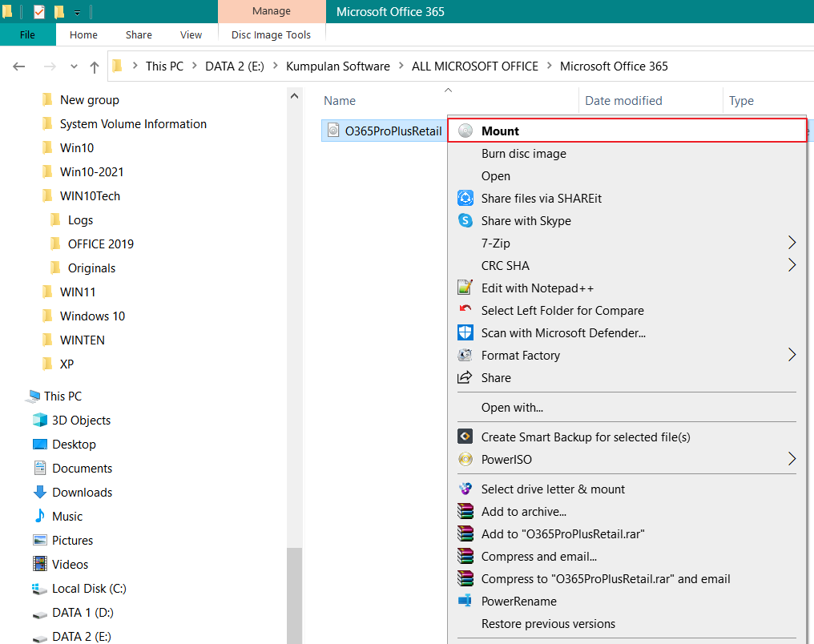
Task: Open the File tab
Action: [27, 34]
